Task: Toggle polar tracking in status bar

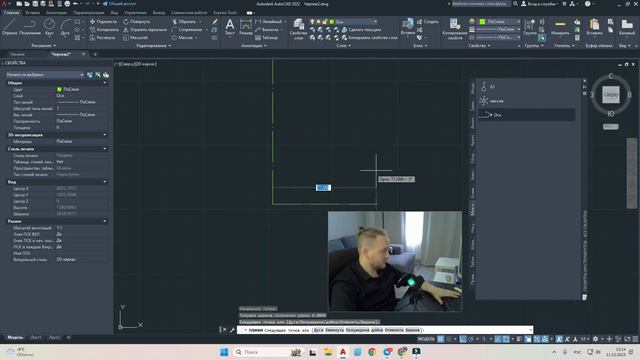Action: click(471, 339)
